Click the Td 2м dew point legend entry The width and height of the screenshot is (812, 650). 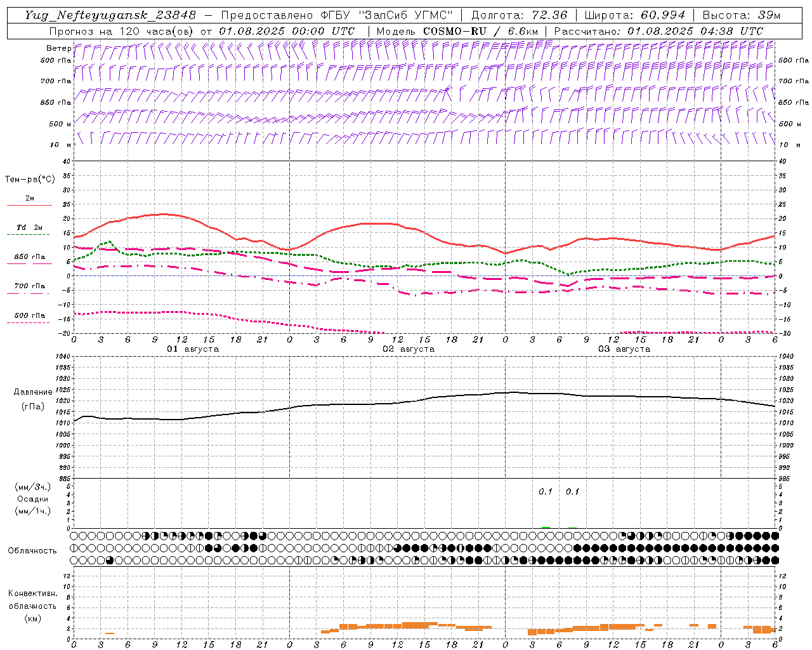(30, 227)
